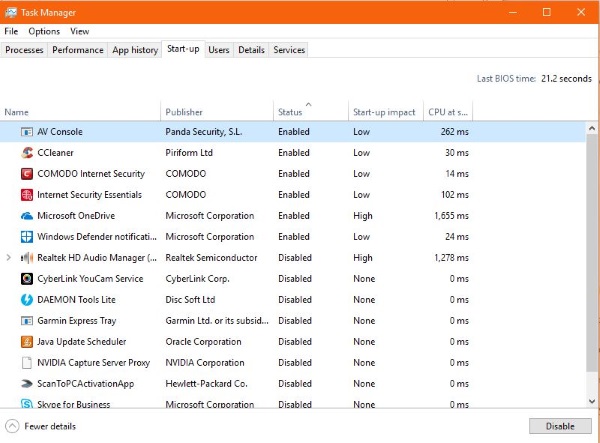Click the Realtek HD Audio Manager speaker icon
Viewport: 600px width, 443px height.
click(x=26, y=258)
